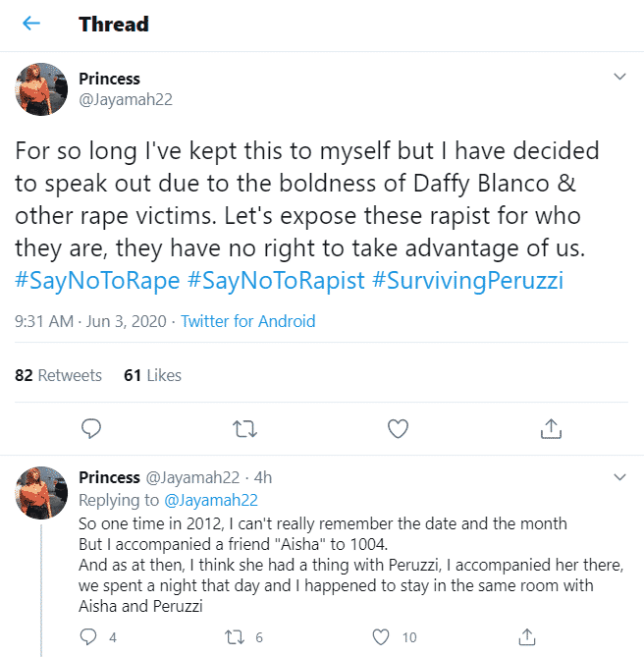Like the main tweet
The height and width of the screenshot is (657, 644).
(x=398, y=428)
